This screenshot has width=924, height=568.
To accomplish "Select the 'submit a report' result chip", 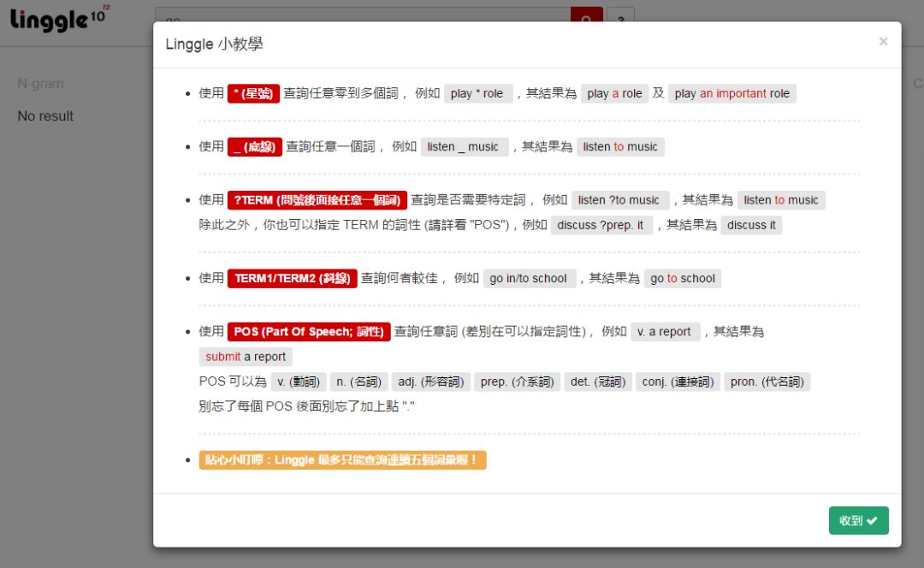I will tap(246, 357).
